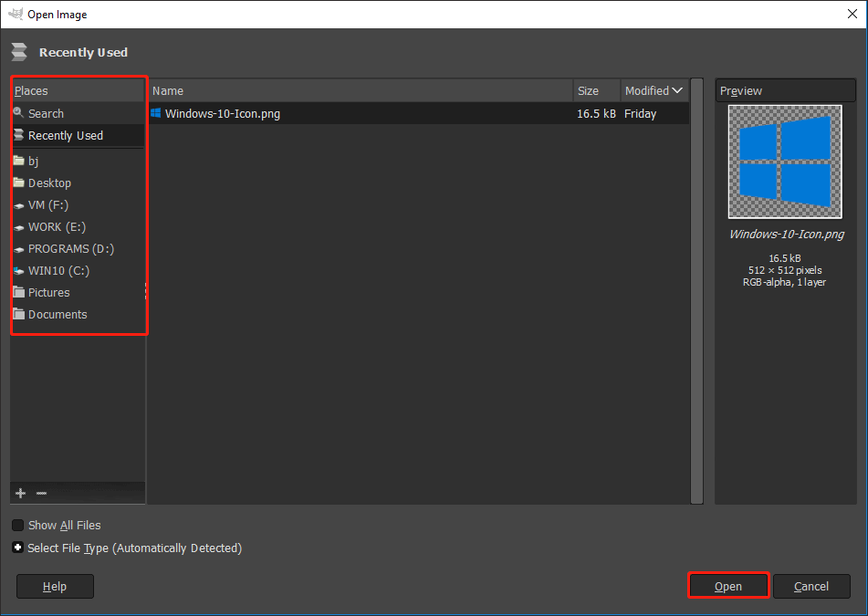Click the Search magnifier icon in Places
The height and width of the screenshot is (616, 868).
18,113
